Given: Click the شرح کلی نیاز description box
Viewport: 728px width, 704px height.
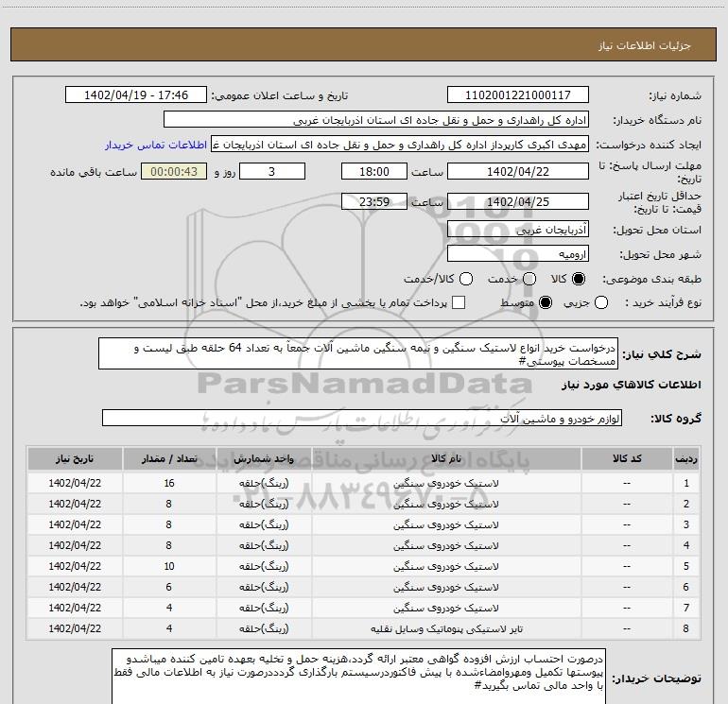Looking at the screenshot, I should (358, 354).
